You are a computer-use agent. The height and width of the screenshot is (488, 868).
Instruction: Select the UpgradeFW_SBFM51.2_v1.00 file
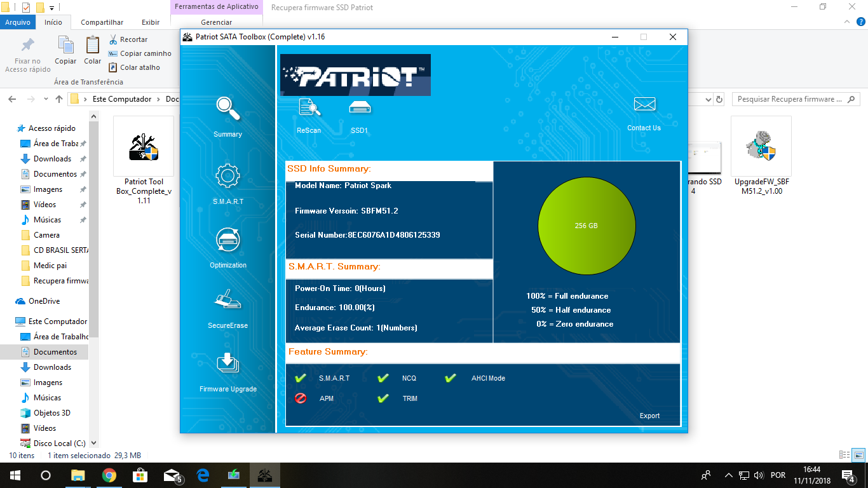coord(761,156)
